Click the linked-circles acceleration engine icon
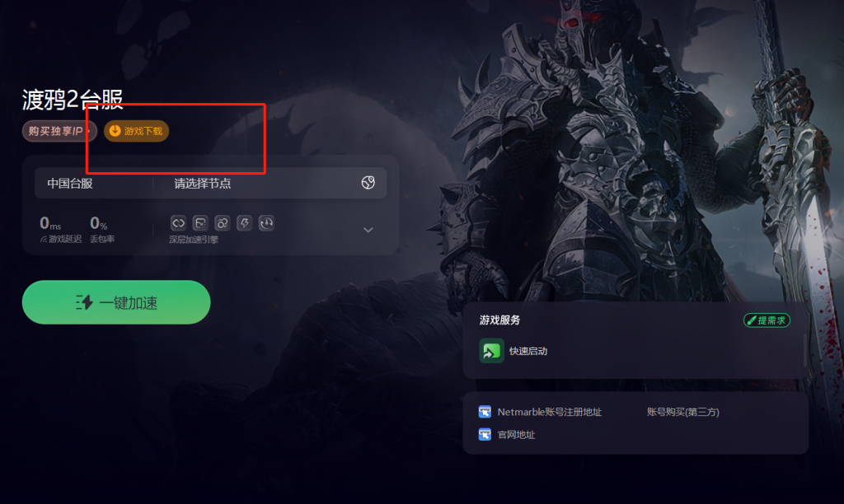Viewport: 844px width, 504px height. coord(223,222)
